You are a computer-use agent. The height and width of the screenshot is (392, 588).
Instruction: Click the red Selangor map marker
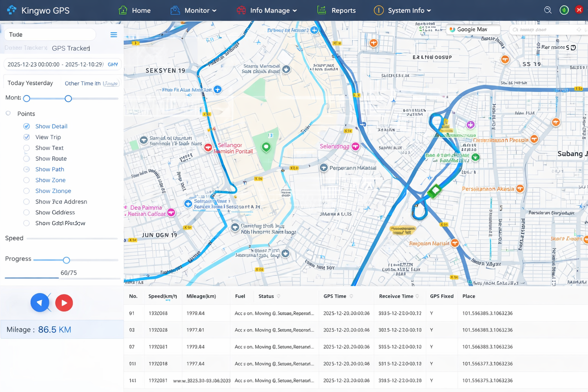[x=208, y=148]
